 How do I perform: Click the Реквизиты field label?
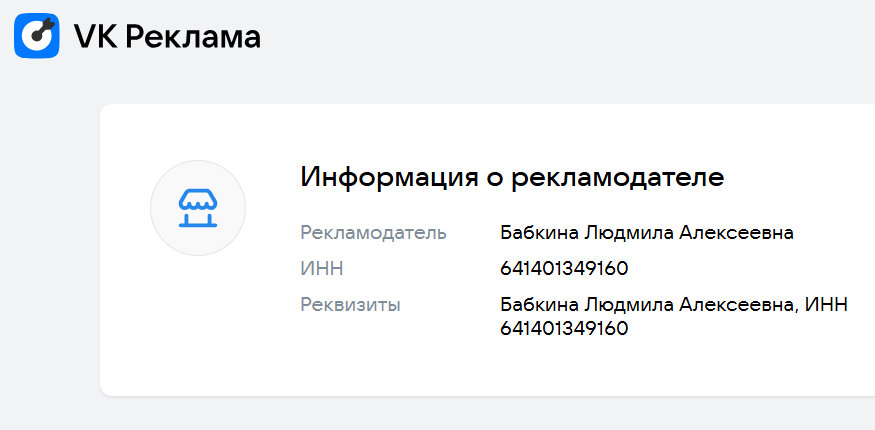pyautogui.click(x=350, y=306)
